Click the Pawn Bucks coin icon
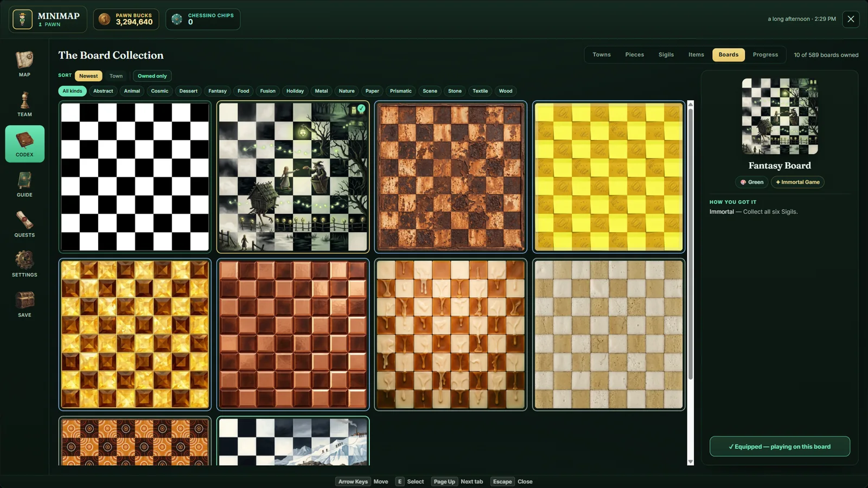The height and width of the screenshot is (488, 868). point(105,20)
